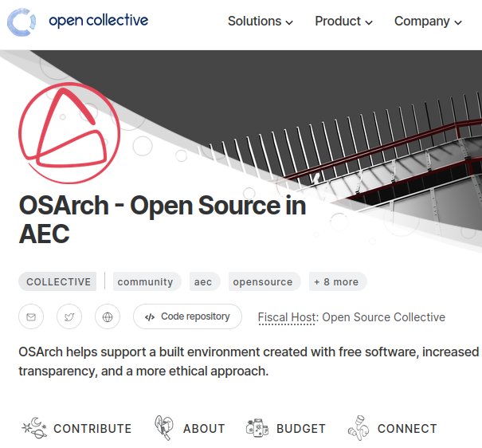This screenshot has width=482, height=448.
Task: Open the Solutions dropdown menu
Action: 260,22
